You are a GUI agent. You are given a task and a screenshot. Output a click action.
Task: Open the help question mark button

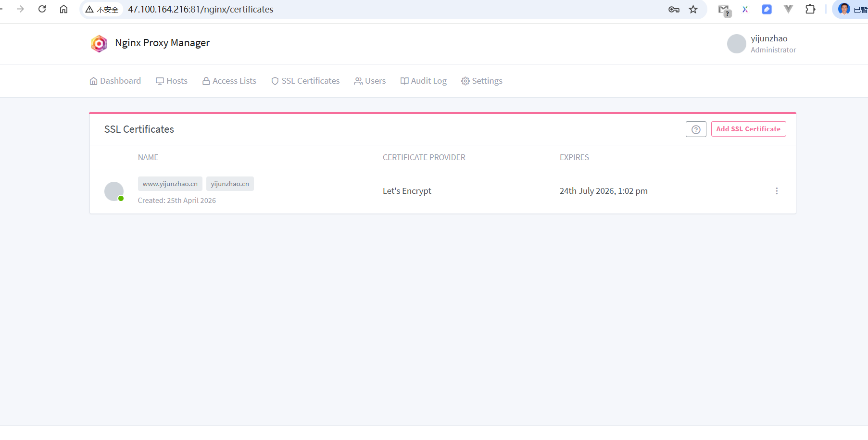695,129
